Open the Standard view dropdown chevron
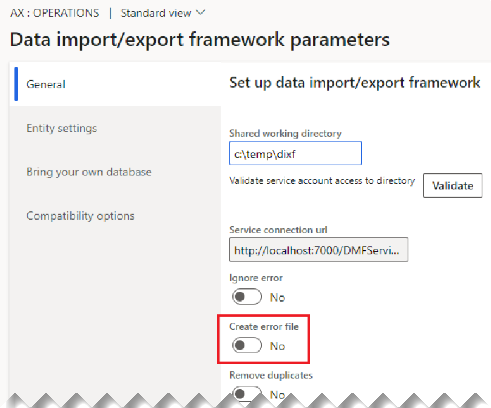 pyautogui.click(x=201, y=13)
